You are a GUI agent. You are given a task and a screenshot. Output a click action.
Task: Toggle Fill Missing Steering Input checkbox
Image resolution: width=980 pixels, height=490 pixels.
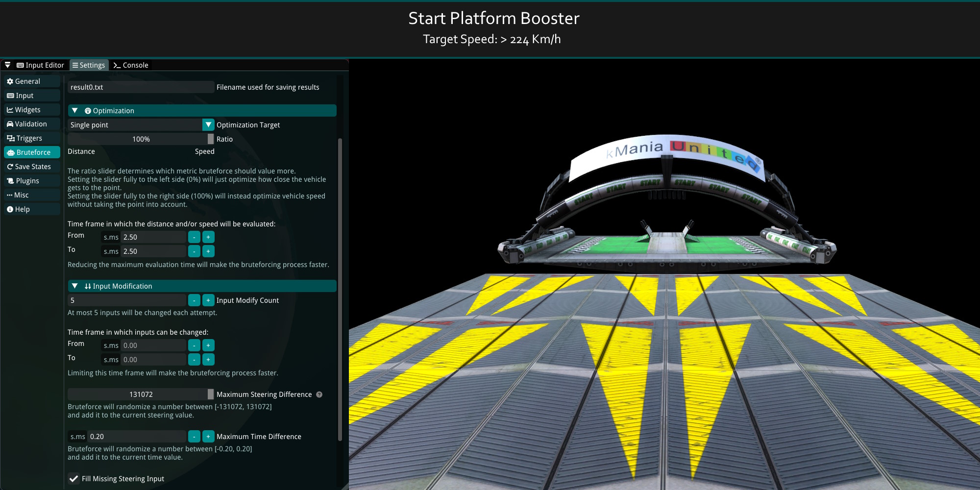[x=73, y=479]
